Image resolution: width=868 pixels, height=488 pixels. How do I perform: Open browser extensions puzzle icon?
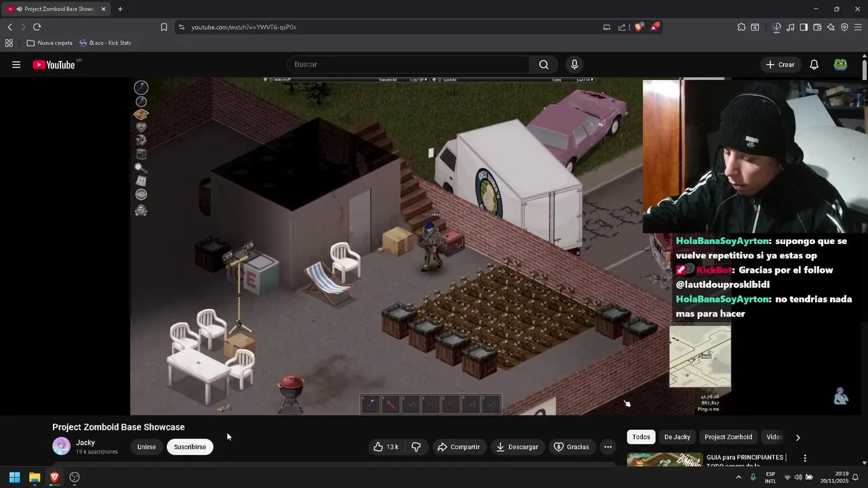[741, 27]
